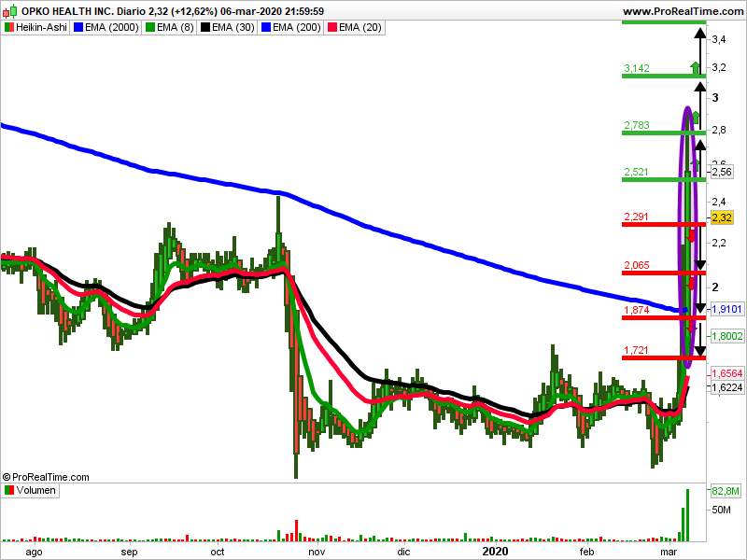This screenshot has width=747, height=560.
Task: Open the www.ProRealTime.com link
Action: pos(683,11)
